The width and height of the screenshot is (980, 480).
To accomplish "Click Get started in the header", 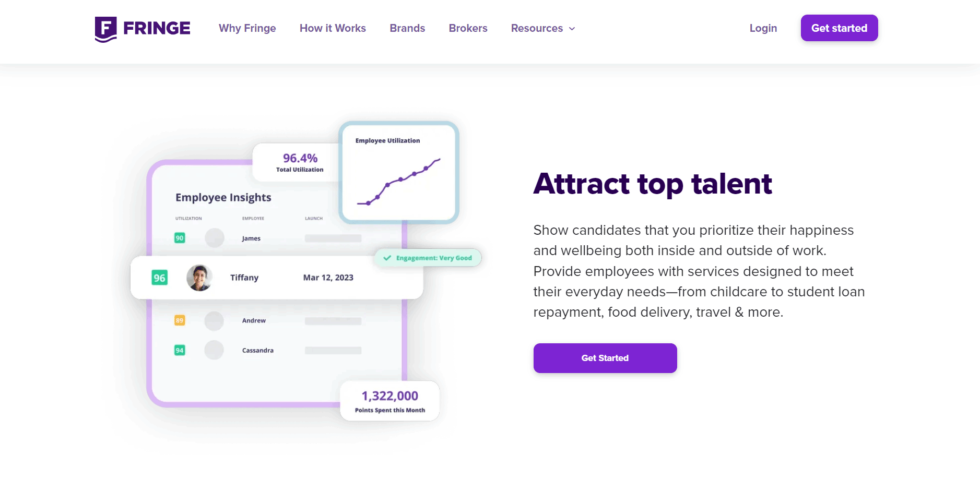I will [x=839, y=28].
